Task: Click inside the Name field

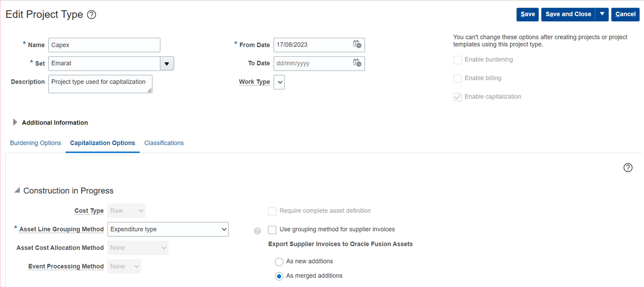Action: (104, 45)
